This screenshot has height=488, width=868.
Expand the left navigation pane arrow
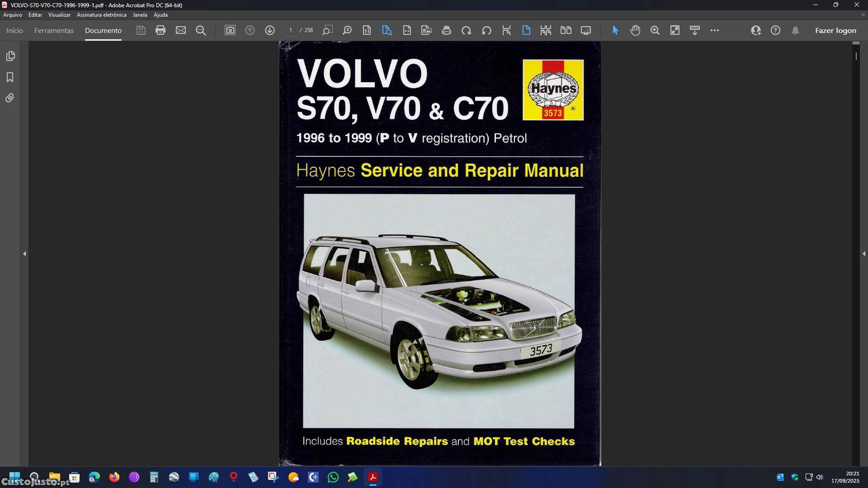[x=24, y=254]
